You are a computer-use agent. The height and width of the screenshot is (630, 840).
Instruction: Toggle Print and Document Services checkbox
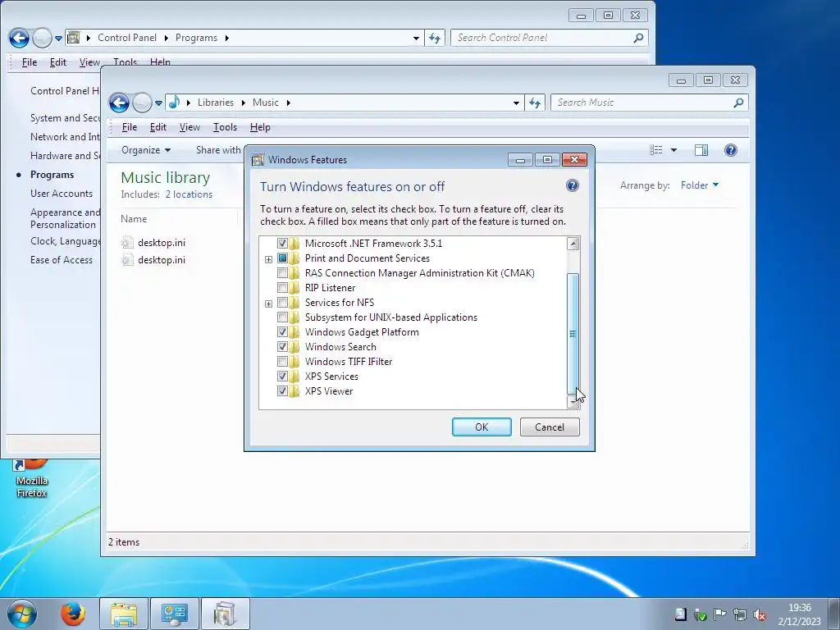(282, 258)
